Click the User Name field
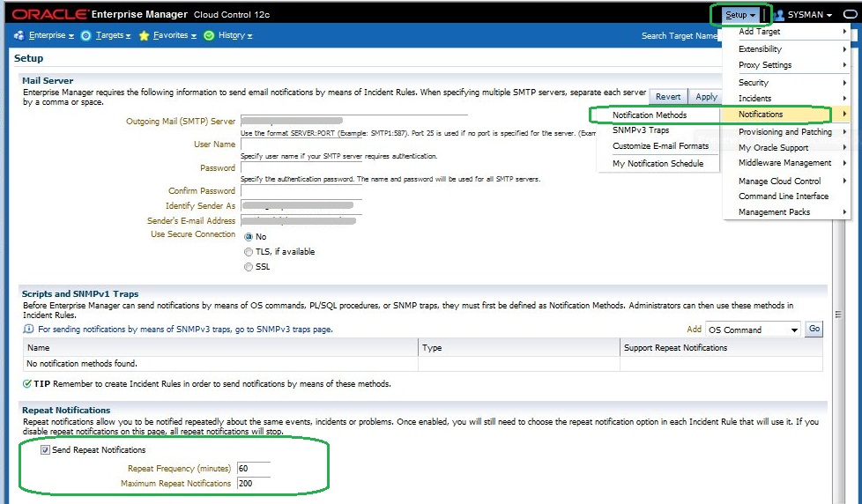The width and height of the screenshot is (862, 504). [301, 145]
